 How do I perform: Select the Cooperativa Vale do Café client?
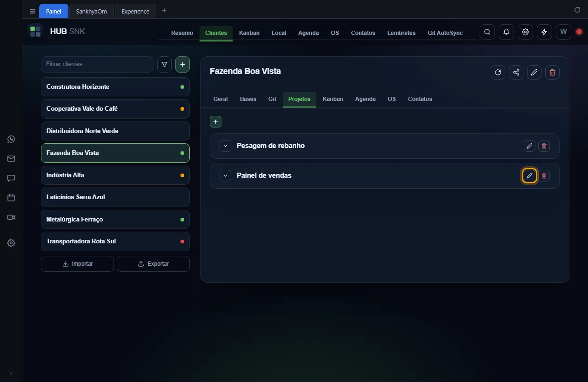(x=115, y=109)
